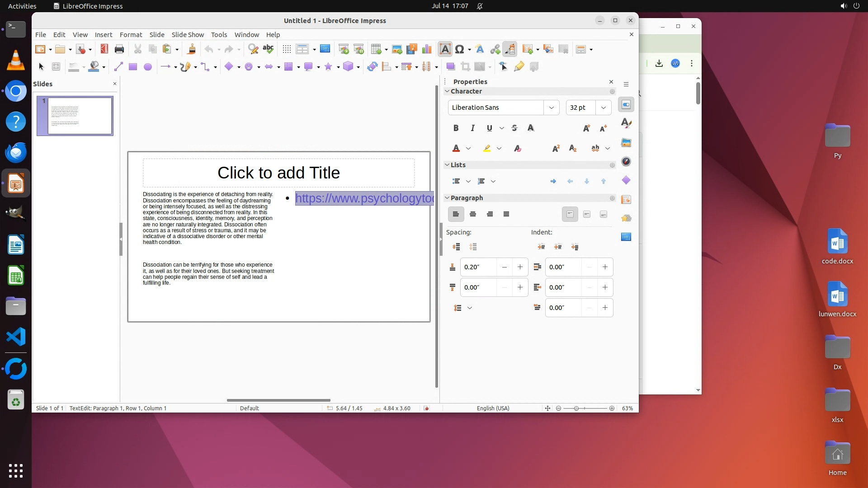Click Export as PDF icon
Screen dimensions: 868x488
(x=104, y=49)
